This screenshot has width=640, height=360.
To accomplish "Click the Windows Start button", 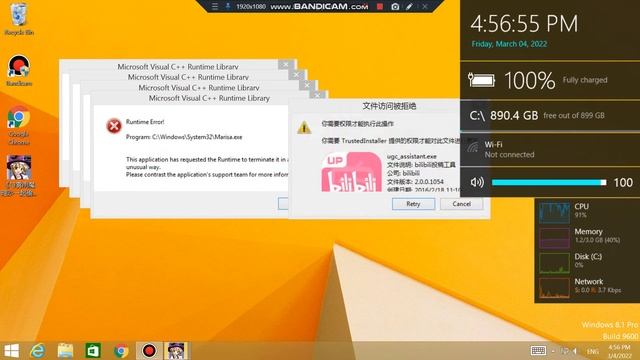I will pos(11,351).
